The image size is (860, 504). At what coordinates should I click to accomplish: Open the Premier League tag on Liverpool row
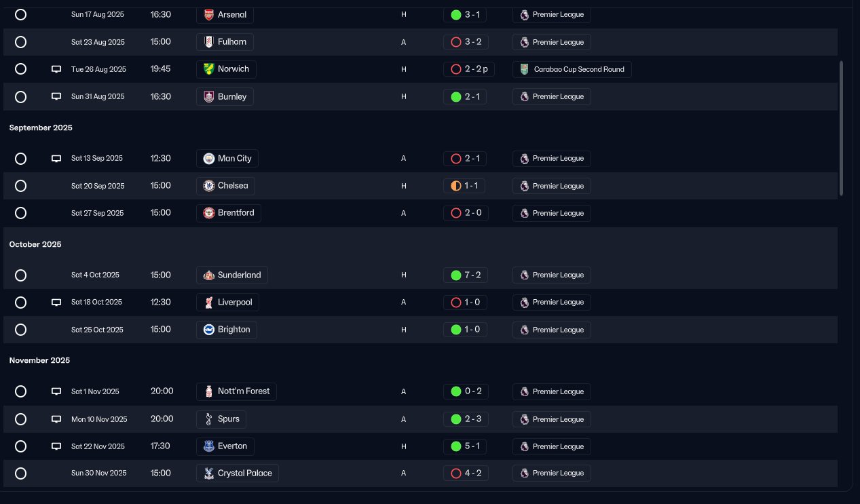coord(552,303)
